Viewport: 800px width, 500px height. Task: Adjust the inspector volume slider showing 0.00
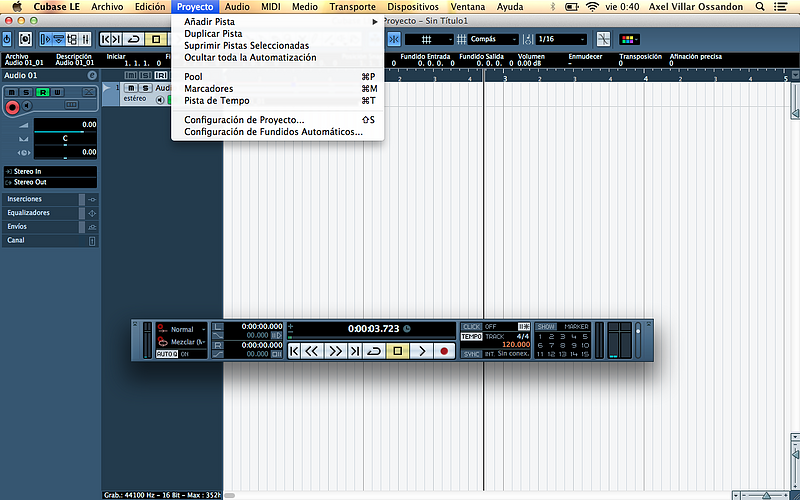[x=65, y=126]
